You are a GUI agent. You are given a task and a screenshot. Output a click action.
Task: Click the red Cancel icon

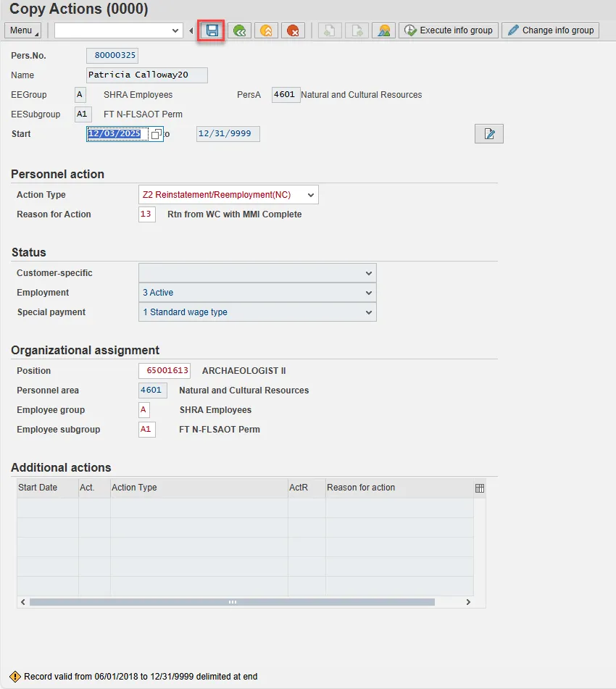[x=293, y=30]
